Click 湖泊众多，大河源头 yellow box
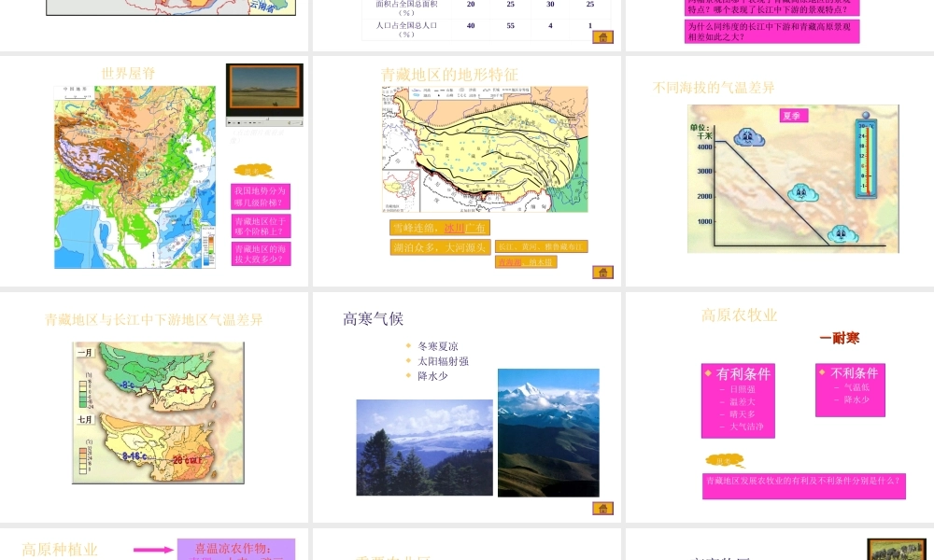This screenshot has width=934, height=560. click(440, 247)
